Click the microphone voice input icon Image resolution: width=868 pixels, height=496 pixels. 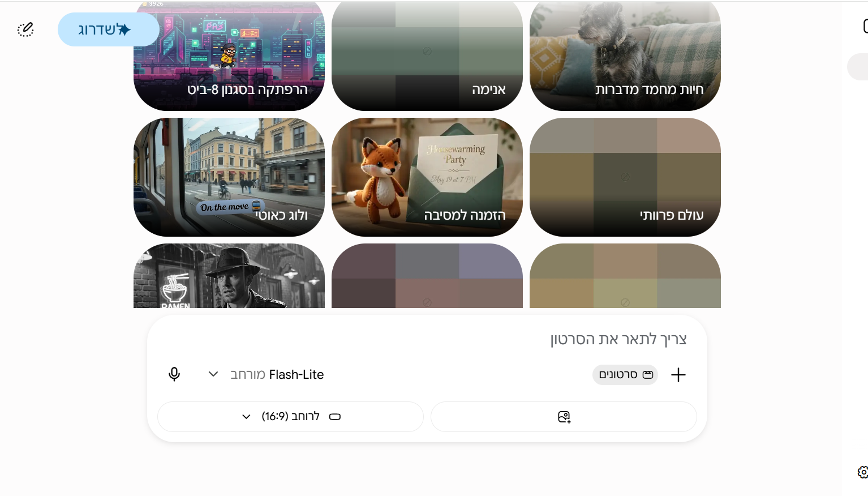(174, 374)
